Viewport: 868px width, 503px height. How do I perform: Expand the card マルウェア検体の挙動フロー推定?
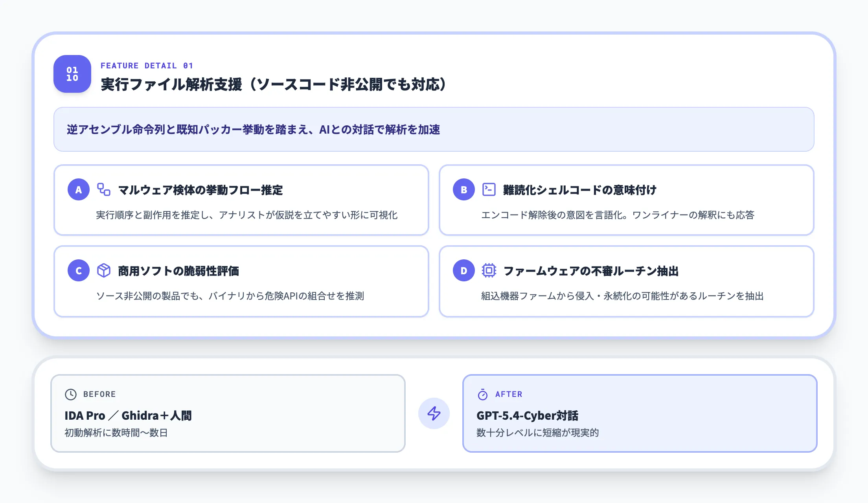click(x=241, y=200)
